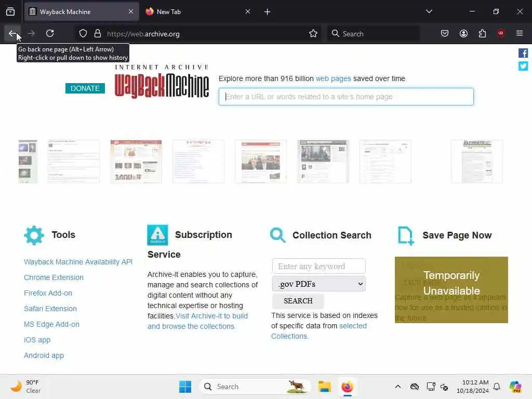The width and height of the screenshot is (532, 399).
Task: Click the Tools gear icon
Action: point(34,235)
